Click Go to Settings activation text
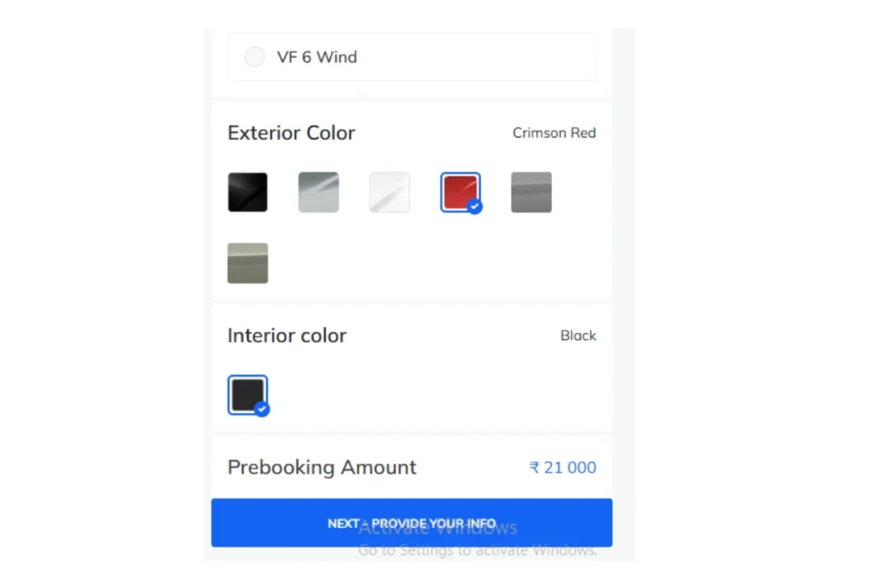This screenshot has height=588, width=882. point(477,550)
